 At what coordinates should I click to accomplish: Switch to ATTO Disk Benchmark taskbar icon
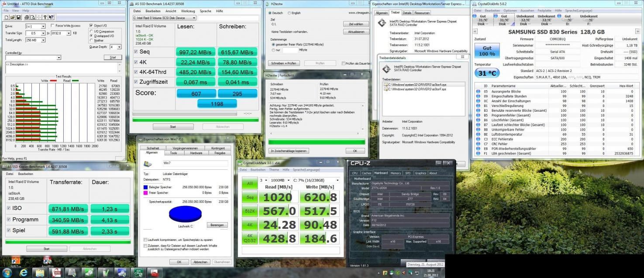(56, 273)
